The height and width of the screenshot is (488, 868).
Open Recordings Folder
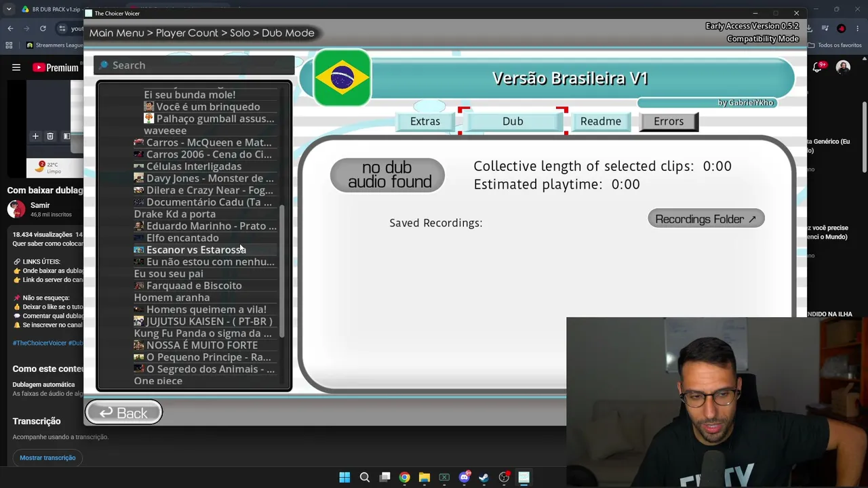coord(706,219)
